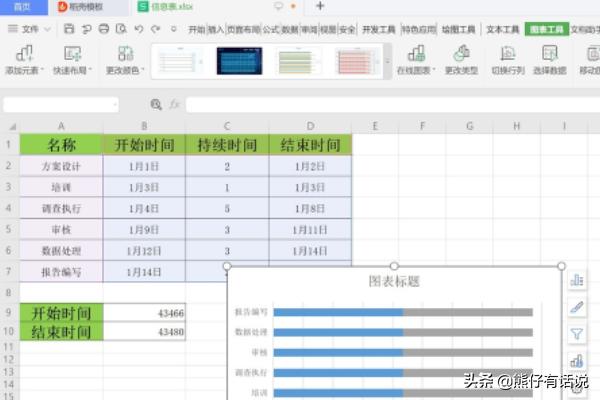The height and width of the screenshot is (400, 600).
Task: Click the chart style brush side button
Action: 577,308
